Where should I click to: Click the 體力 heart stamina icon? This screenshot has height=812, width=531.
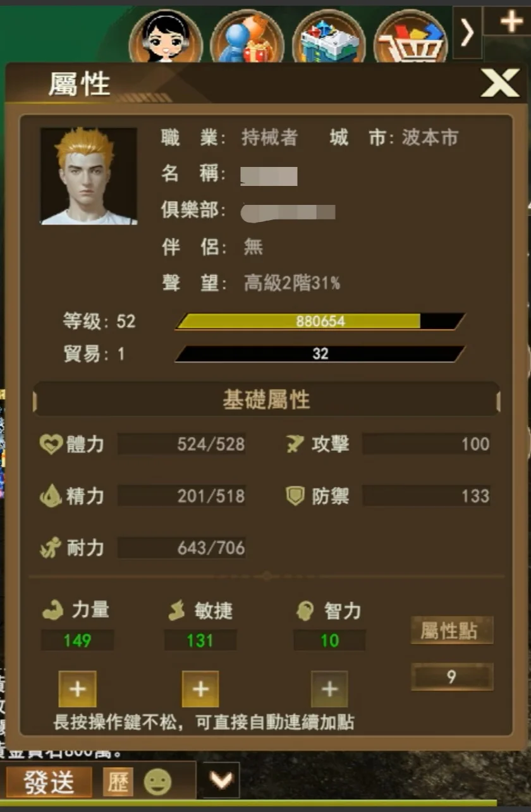(x=50, y=444)
